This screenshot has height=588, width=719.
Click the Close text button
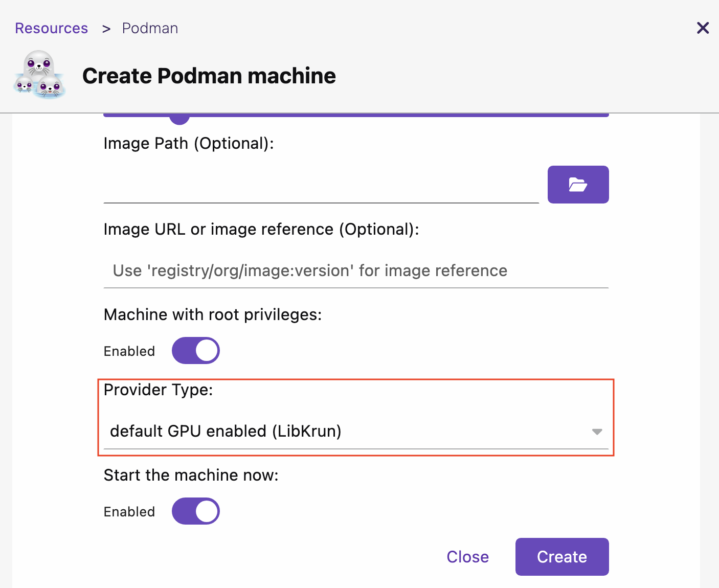click(x=467, y=557)
